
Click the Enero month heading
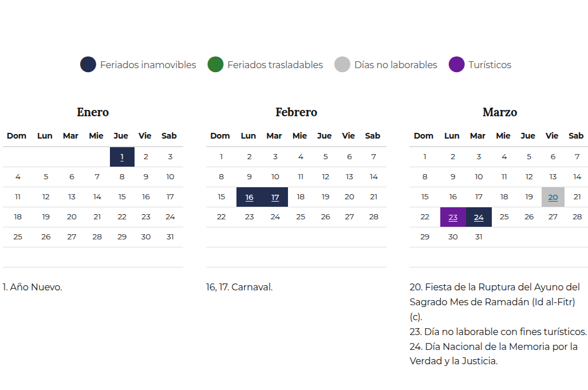click(93, 112)
